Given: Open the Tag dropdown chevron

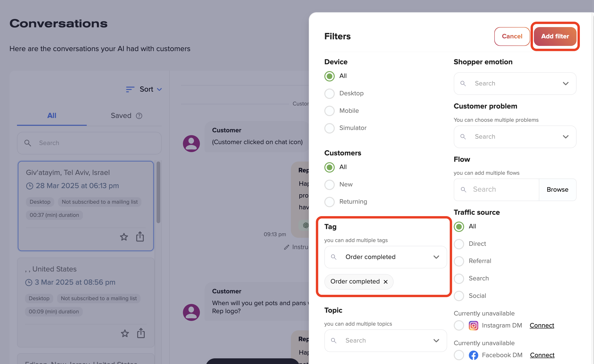Looking at the screenshot, I should [436, 257].
